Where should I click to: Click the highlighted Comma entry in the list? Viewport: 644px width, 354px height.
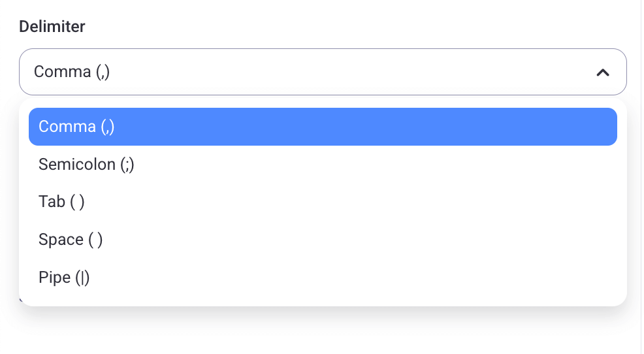coord(323,127)
